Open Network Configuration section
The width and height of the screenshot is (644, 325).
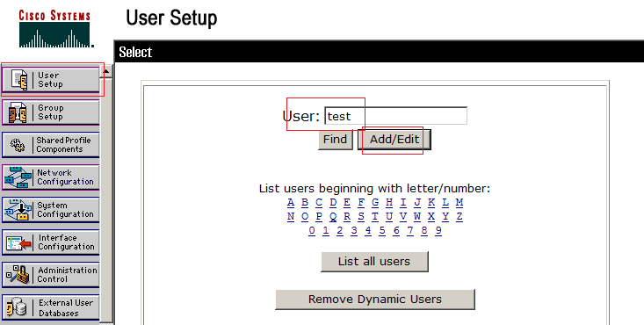click(x=50, y=177)
